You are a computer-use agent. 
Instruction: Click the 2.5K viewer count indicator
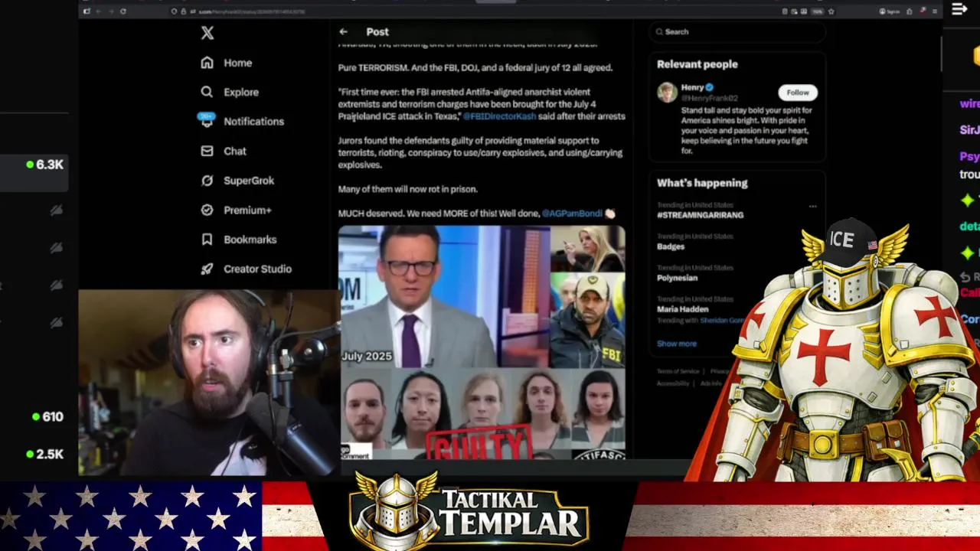44,454
